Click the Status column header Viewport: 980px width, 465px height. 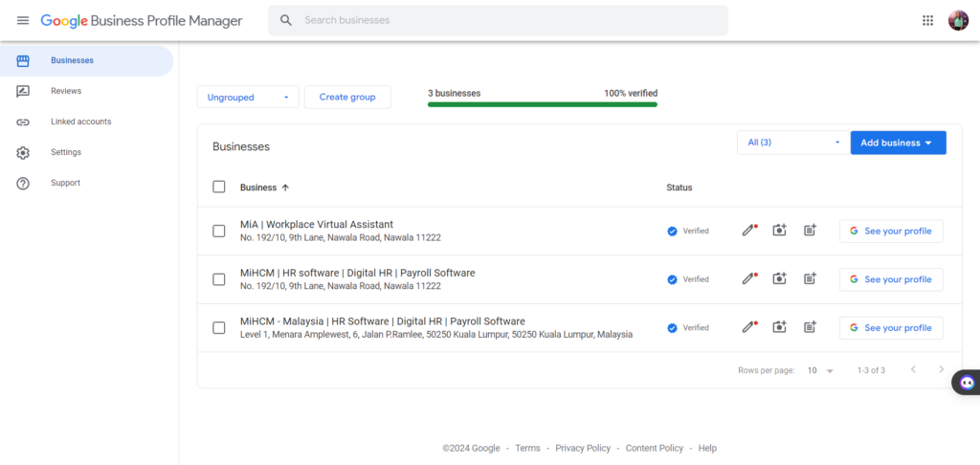[x=679, y=188]
